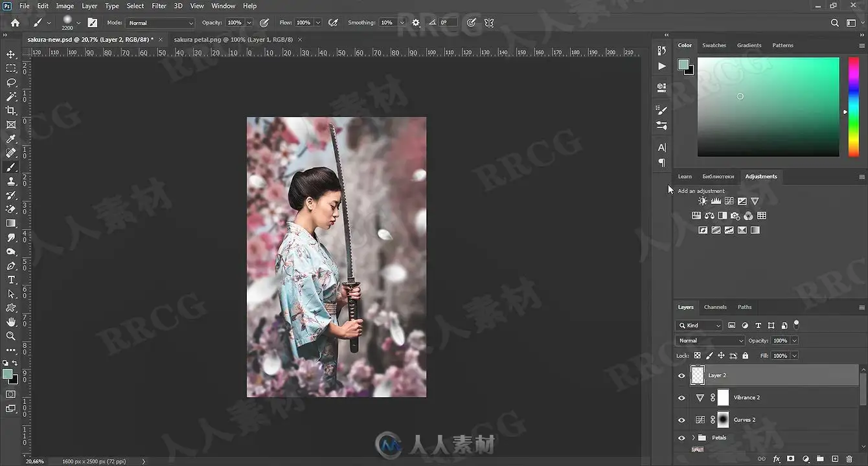Switch to the Paths tab
Viewport: 868px width, 466px height.
click(745, 307)
